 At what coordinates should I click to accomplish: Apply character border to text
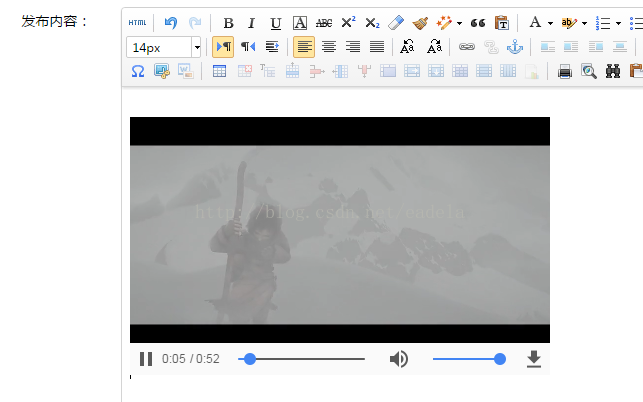(x=300, y=23)
